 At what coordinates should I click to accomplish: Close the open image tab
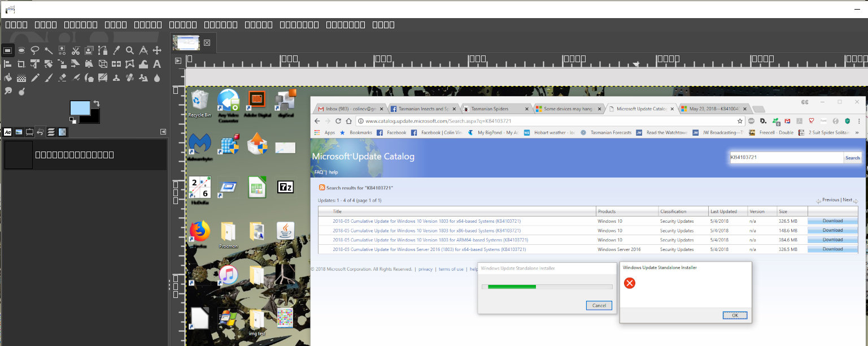[207, 42]
